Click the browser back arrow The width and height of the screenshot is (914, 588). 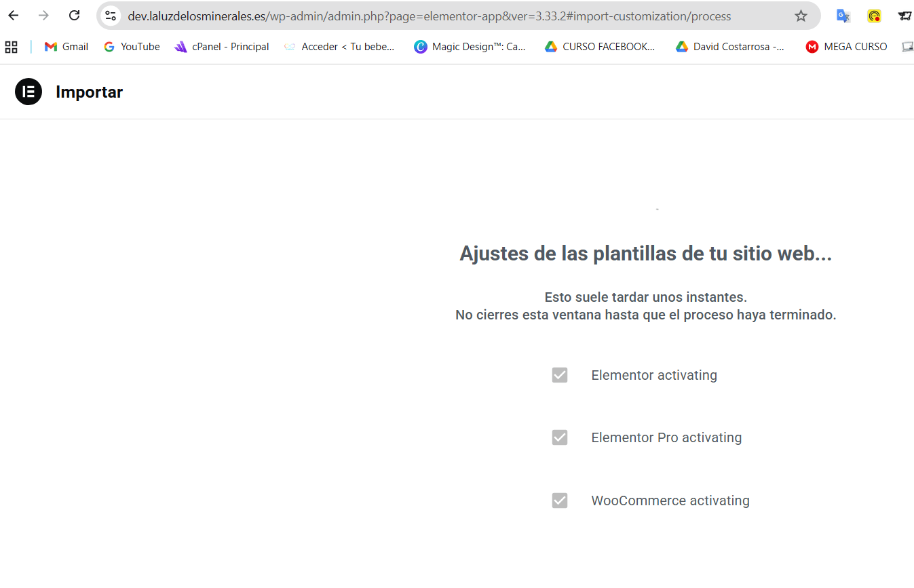pyautogui.click(x=14, y=16)
